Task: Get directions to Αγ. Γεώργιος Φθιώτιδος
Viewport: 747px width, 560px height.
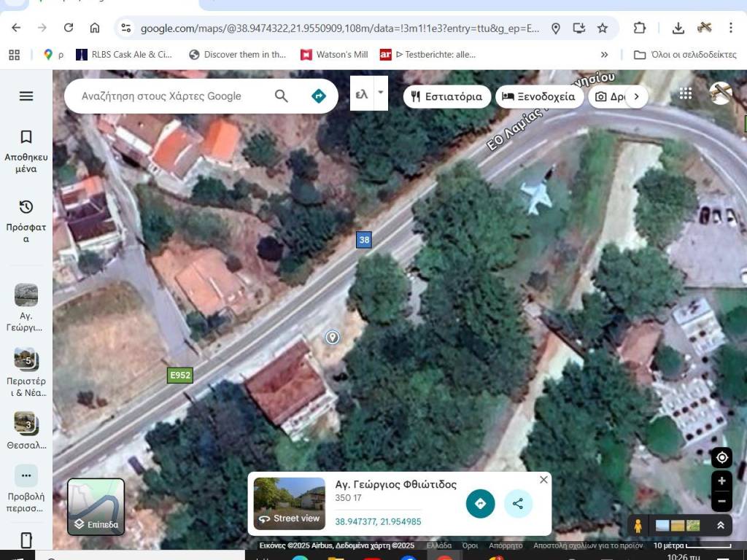Action: tap(480, 503)
